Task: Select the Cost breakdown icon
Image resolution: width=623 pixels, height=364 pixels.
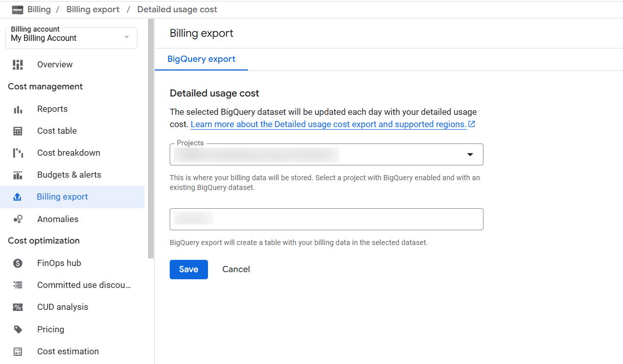Action: pos(18,153)
